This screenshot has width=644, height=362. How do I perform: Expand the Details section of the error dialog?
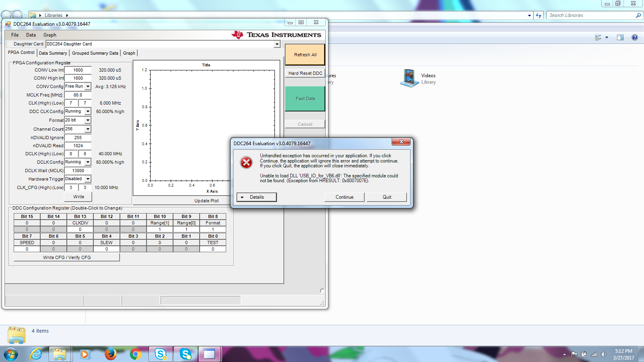[x=256, y=197]
